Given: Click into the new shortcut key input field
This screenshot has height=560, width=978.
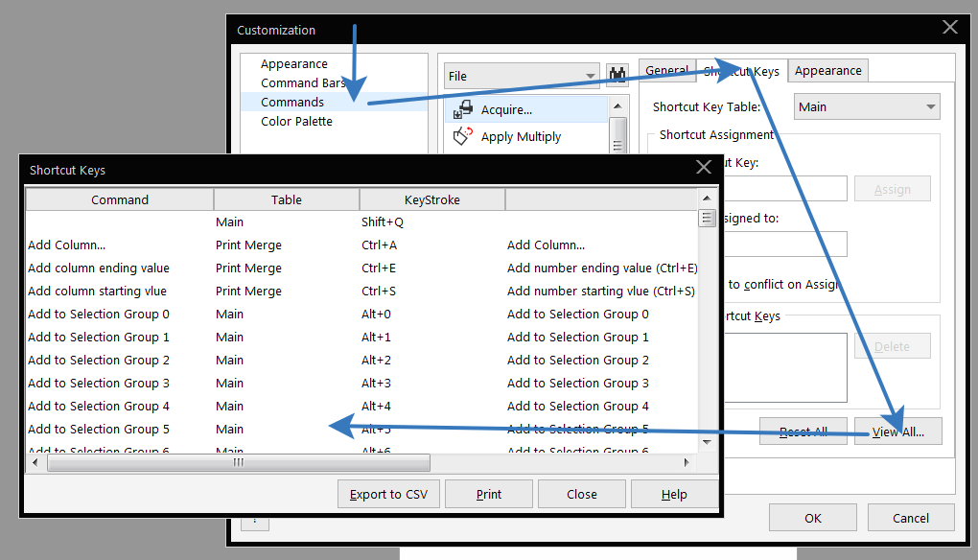Looking at the screenshot, I should click(x=784, y=188).
